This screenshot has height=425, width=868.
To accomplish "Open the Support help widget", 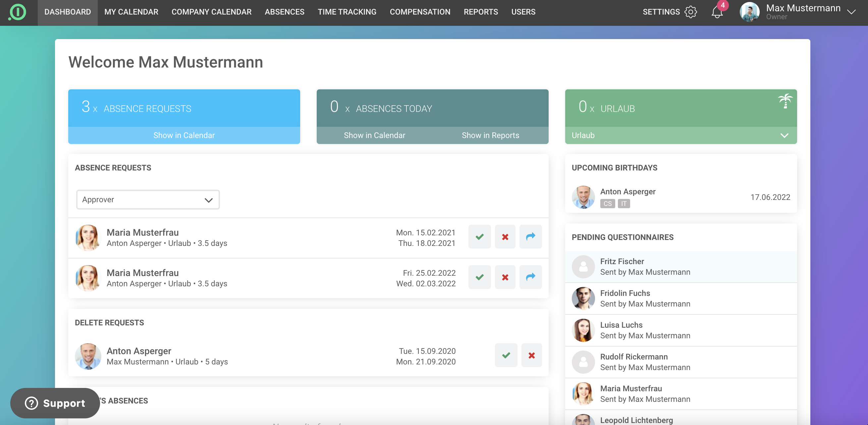I will [x=55, y=403].
